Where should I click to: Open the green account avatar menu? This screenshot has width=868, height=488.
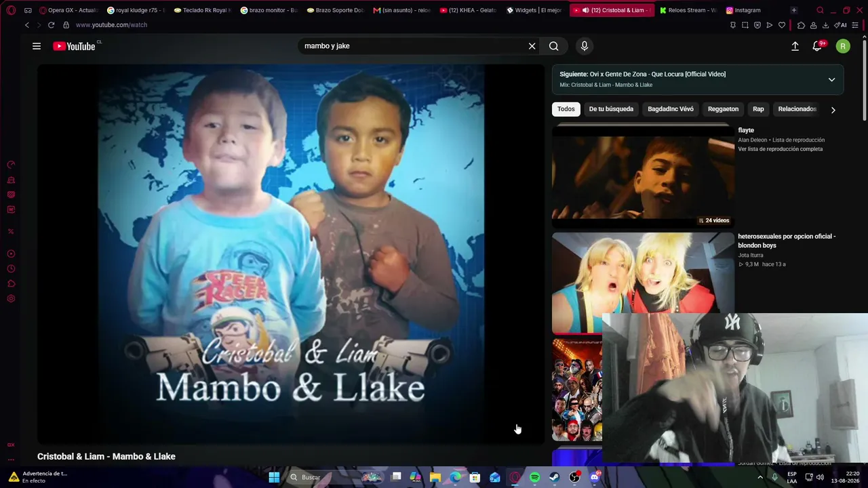843,46
